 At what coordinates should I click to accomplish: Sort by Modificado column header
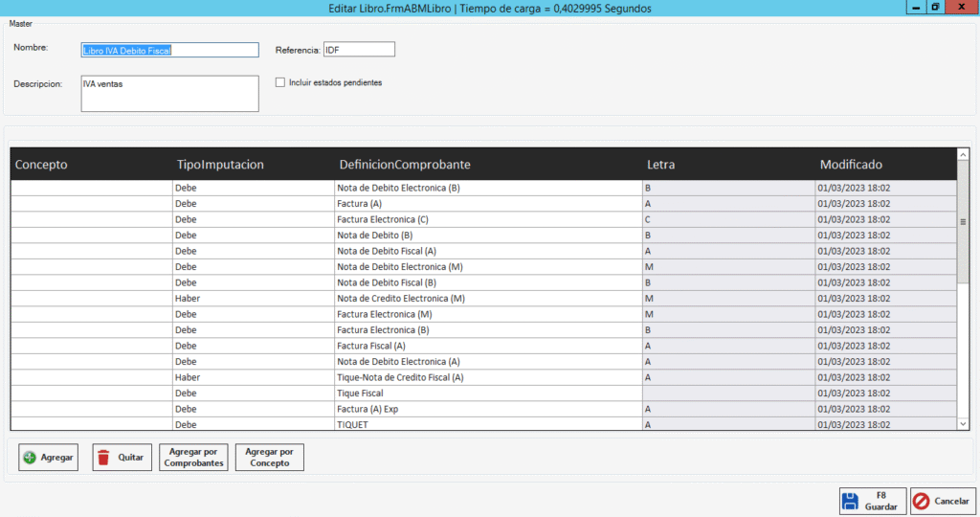point(851,165)
